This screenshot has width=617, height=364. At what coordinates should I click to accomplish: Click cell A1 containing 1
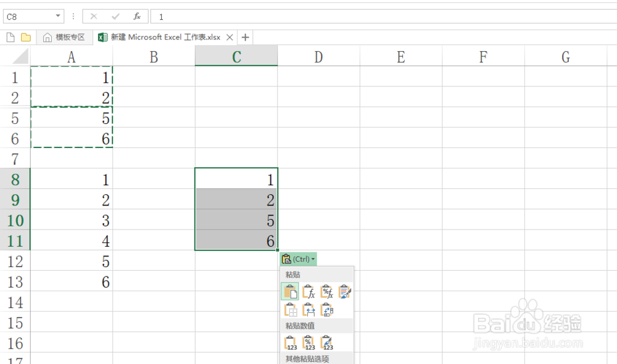72,77
